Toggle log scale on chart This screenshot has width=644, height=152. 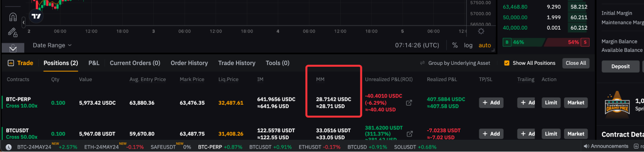[468, 45]
